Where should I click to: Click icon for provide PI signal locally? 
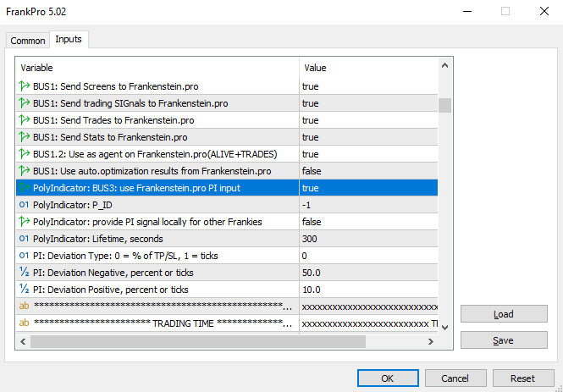click(24, 222)
